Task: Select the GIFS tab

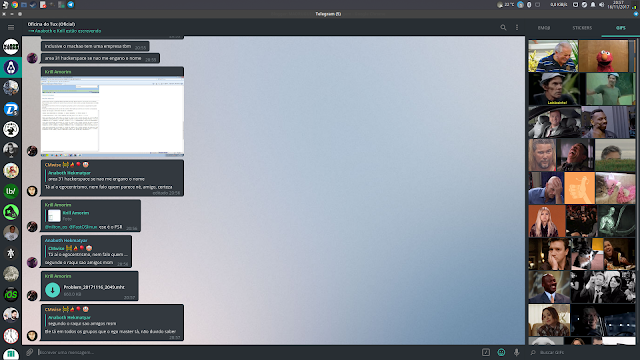Action: coord(621,28)
